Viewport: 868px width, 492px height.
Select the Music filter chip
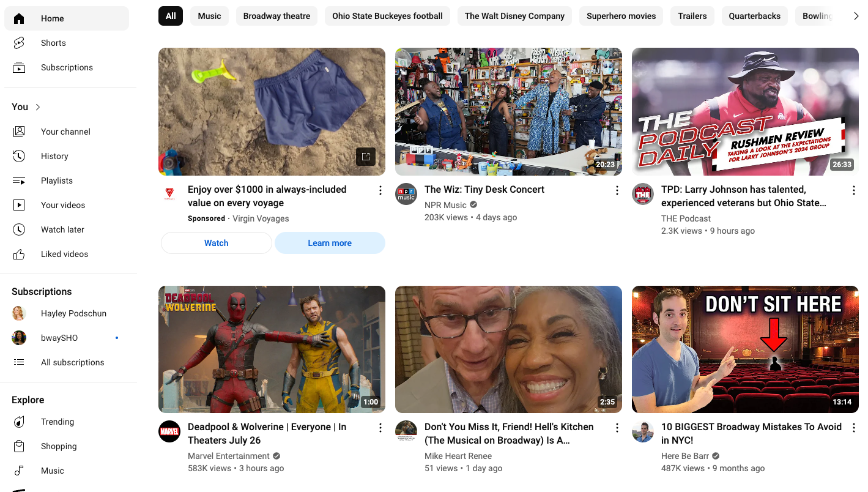[x=209, y=16]
